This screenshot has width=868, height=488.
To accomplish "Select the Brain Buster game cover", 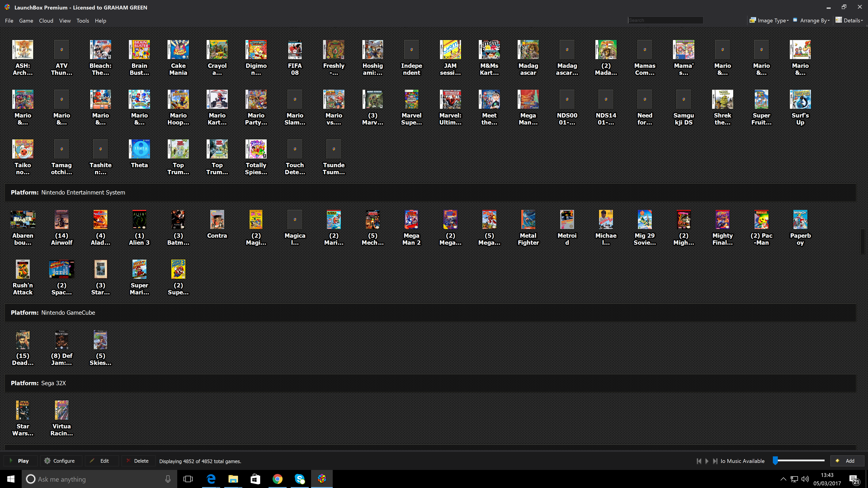I will 139,49.
